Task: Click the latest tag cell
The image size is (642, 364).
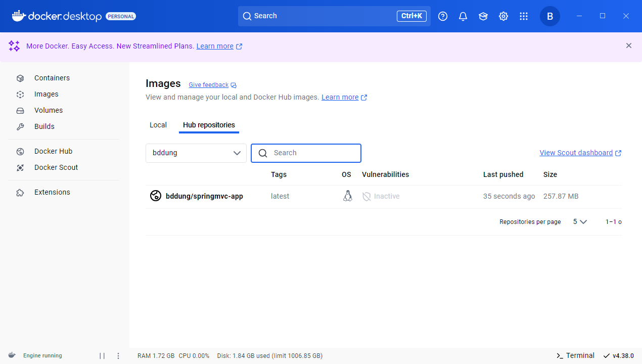Action: click(x=280, y=196)
